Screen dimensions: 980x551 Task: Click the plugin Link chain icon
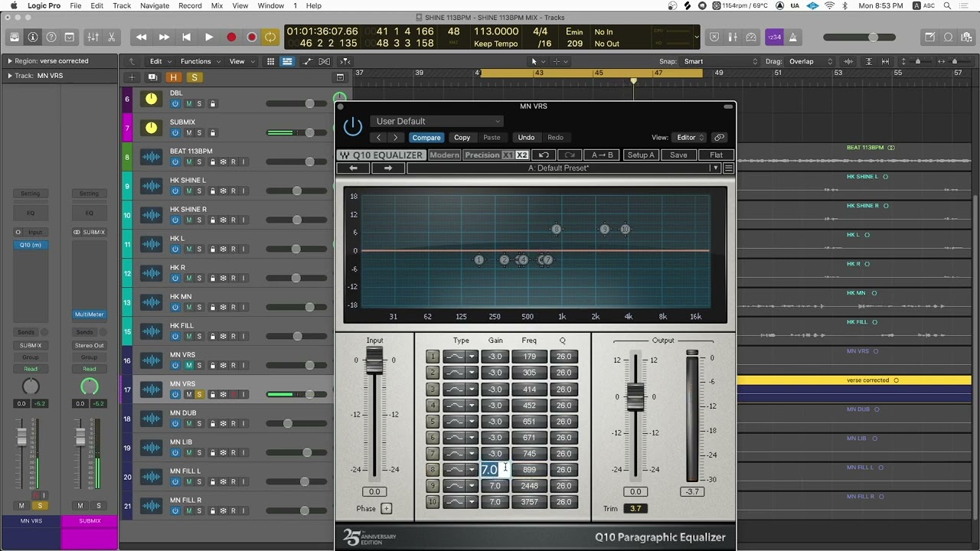pos(719,138)
